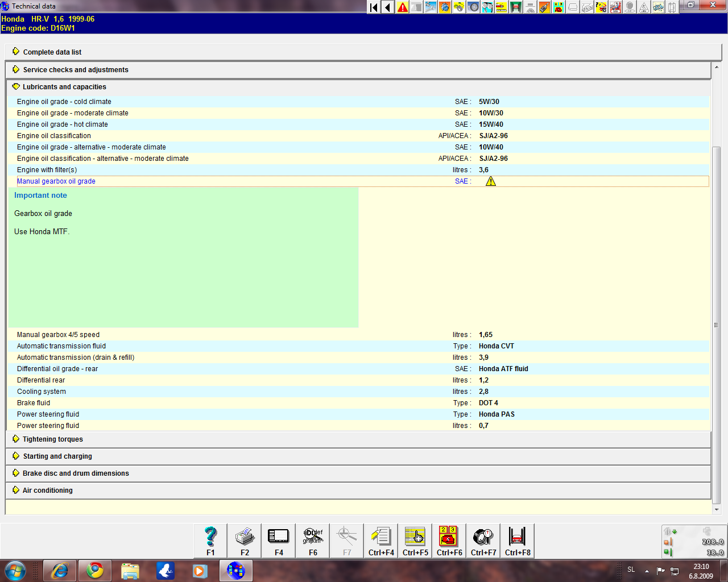The width and height of the screenshot is (728, 582).
Task: Click the 'Engine code: D16W1' header text
Action: pyautogui.click(x=38, y=28)
